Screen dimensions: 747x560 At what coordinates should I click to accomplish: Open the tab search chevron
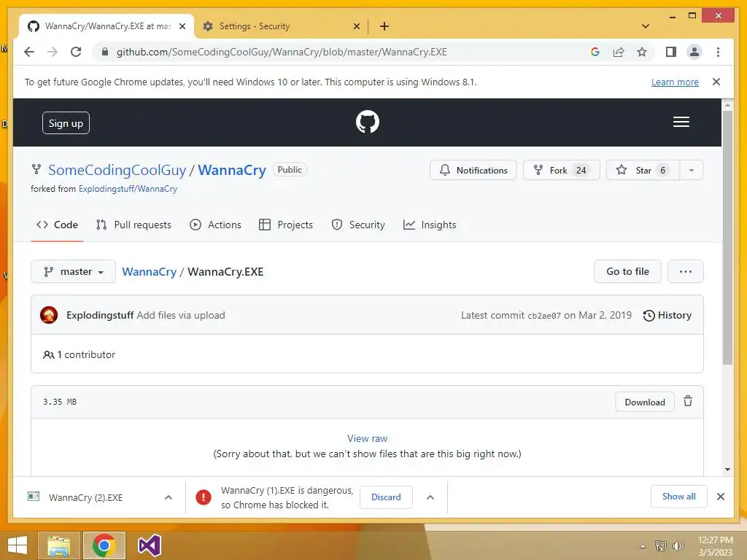(x=646, y=26)
